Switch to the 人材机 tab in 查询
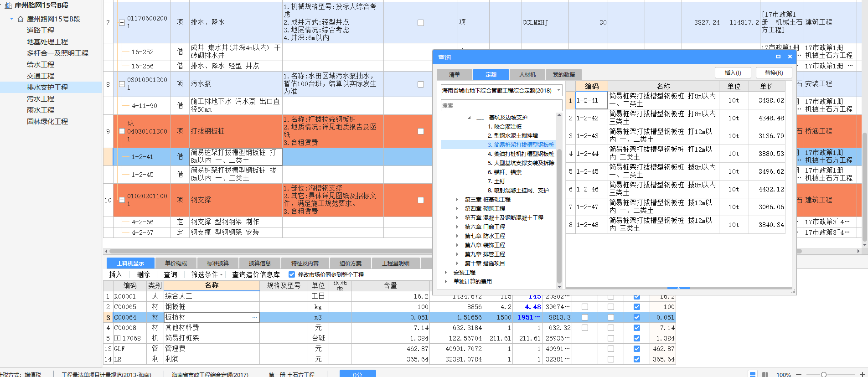The image size is (868, 377). [x=527, y=74]
